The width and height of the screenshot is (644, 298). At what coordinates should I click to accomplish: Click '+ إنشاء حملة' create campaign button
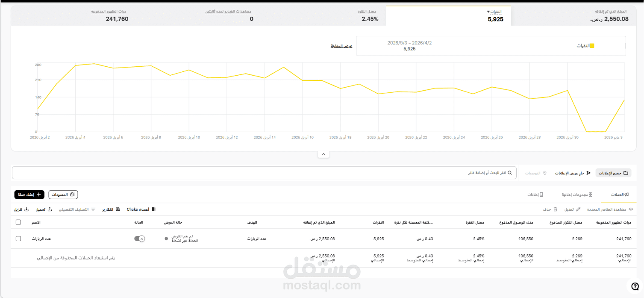29,195
